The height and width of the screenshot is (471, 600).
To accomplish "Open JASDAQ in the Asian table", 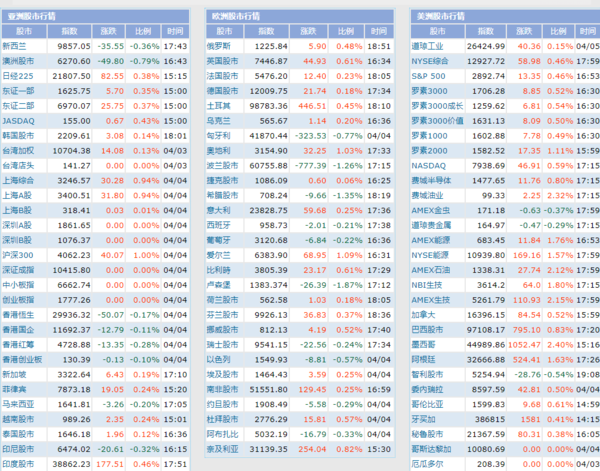I will pos(18,121).
